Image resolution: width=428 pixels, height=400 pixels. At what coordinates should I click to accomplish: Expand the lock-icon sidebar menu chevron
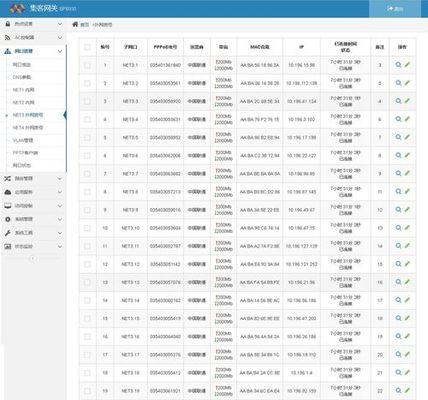click(60, 24)
